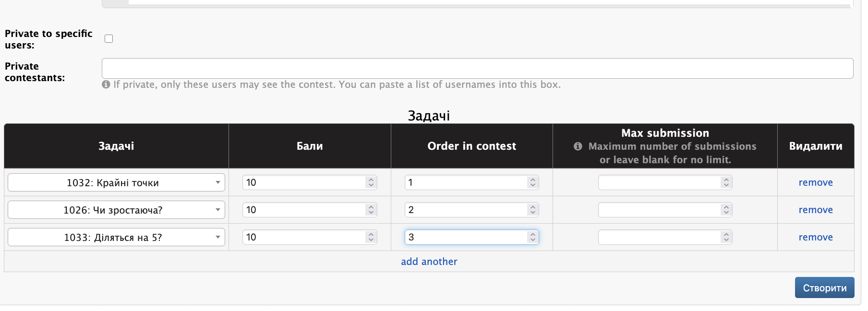Click stepper arrows on 1033 order field
Viewport: 868px width, 311px height.
532,237
